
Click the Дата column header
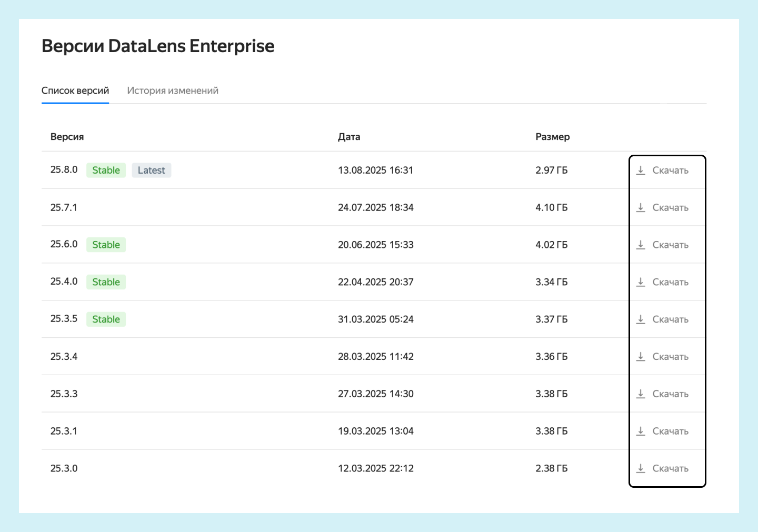(349, 137)
